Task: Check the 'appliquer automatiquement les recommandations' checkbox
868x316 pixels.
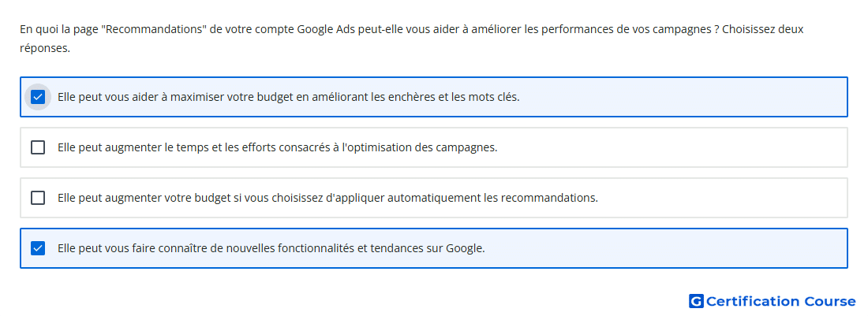Action: click(38, 198)
